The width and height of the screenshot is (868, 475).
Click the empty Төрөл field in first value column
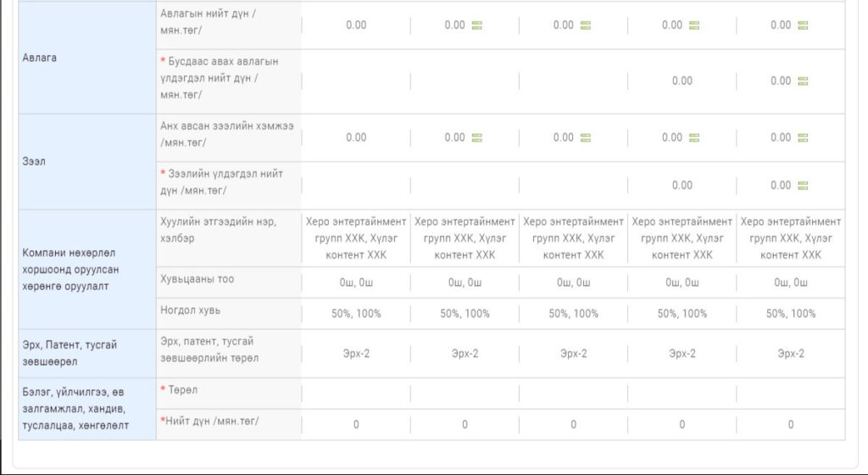(356, 394)
